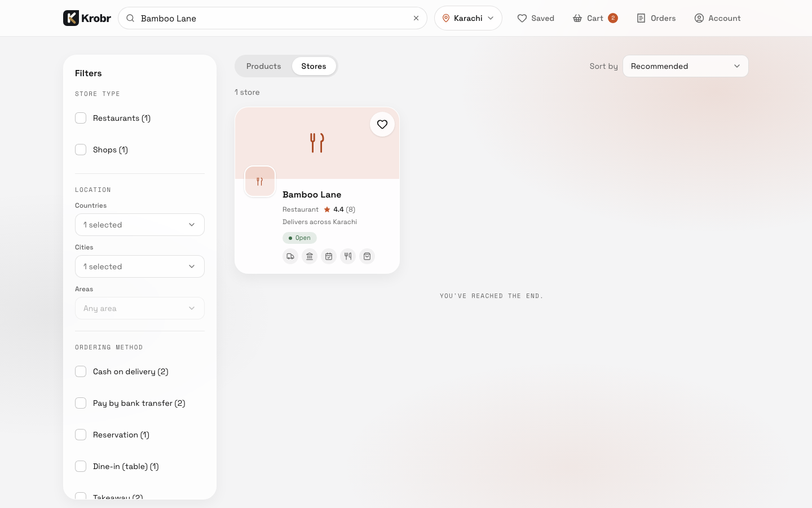Click the reservation calendar icon on card
Viewport: 812px width, 508px height.
(329, 256)
